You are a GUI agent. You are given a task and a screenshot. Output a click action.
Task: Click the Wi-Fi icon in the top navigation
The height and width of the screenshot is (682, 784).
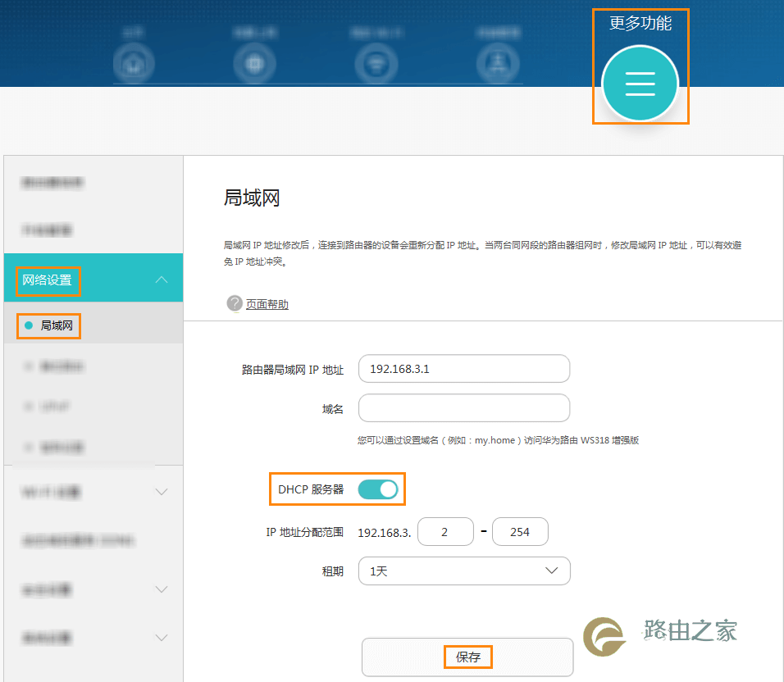376,61
